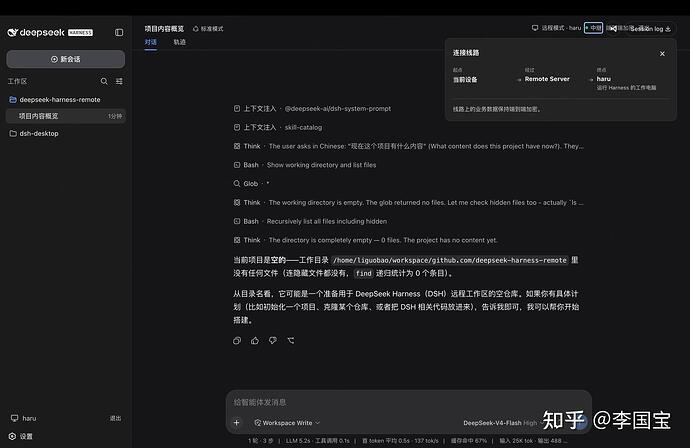This screenshot has width=690, height=448.
Task: Open workspace search magnifier icon
Action: (x=104, y=81)
